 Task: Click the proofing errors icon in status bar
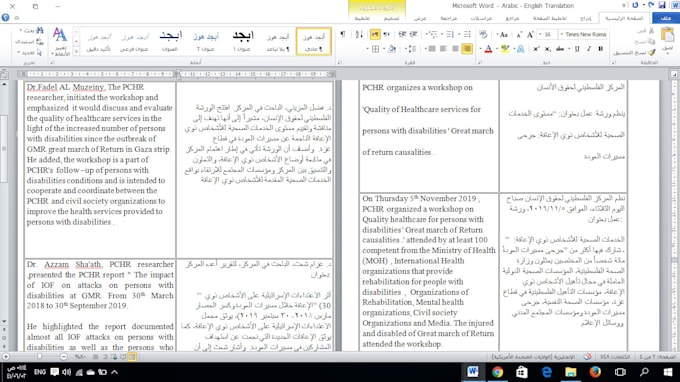588,357
